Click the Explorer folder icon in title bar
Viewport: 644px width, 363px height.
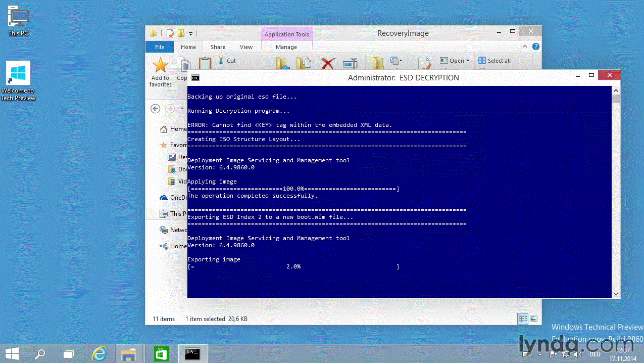(x=154, y=33)
